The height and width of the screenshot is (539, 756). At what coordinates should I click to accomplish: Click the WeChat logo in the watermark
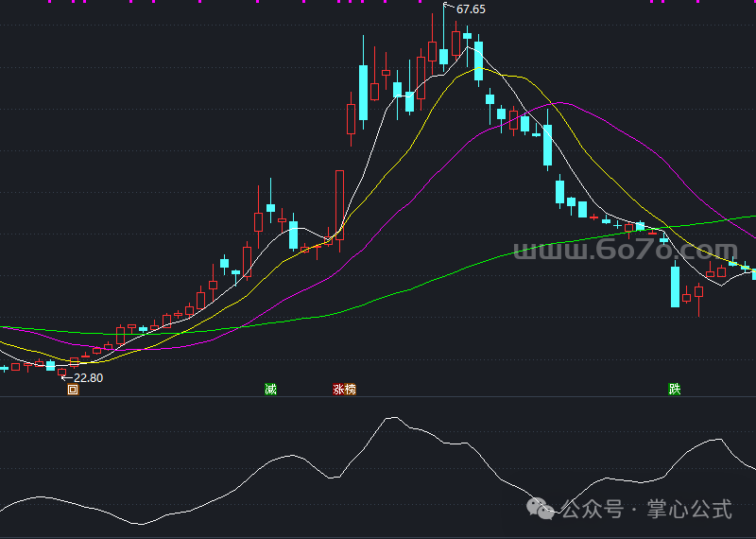542,510
